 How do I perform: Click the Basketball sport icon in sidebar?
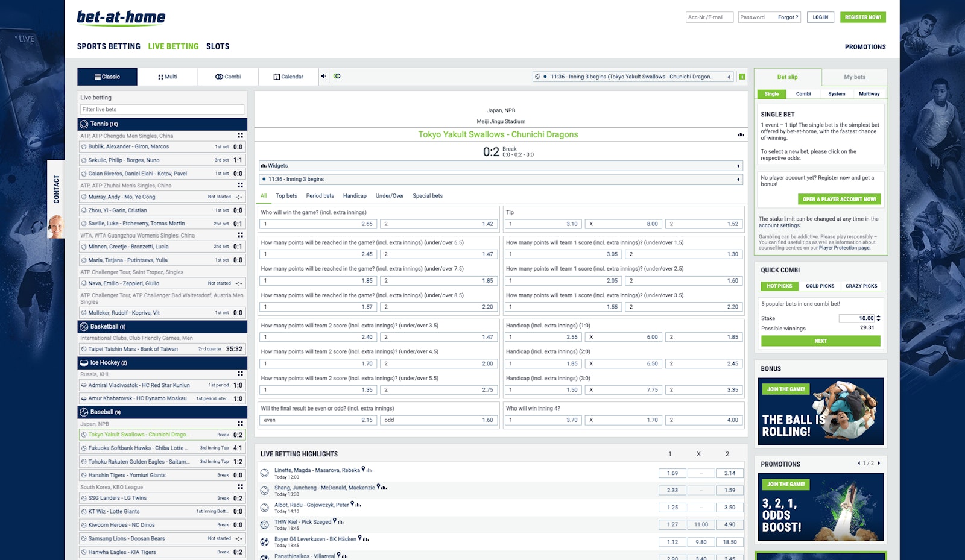tap(83, 326)
